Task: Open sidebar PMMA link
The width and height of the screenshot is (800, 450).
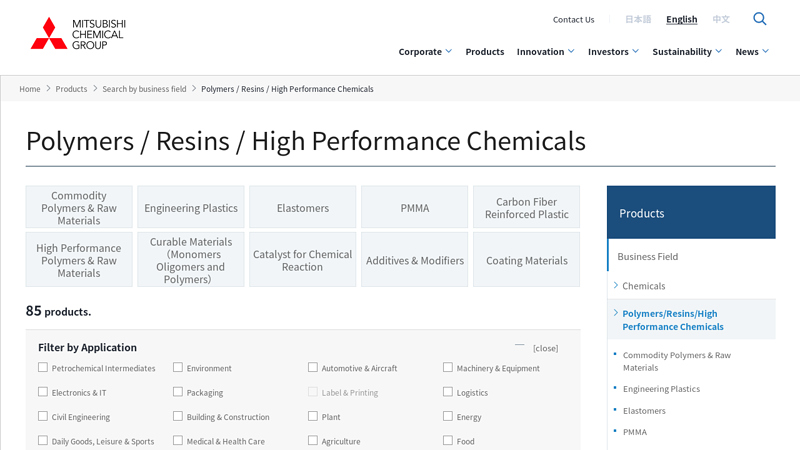Action: (x=635, y=432)
